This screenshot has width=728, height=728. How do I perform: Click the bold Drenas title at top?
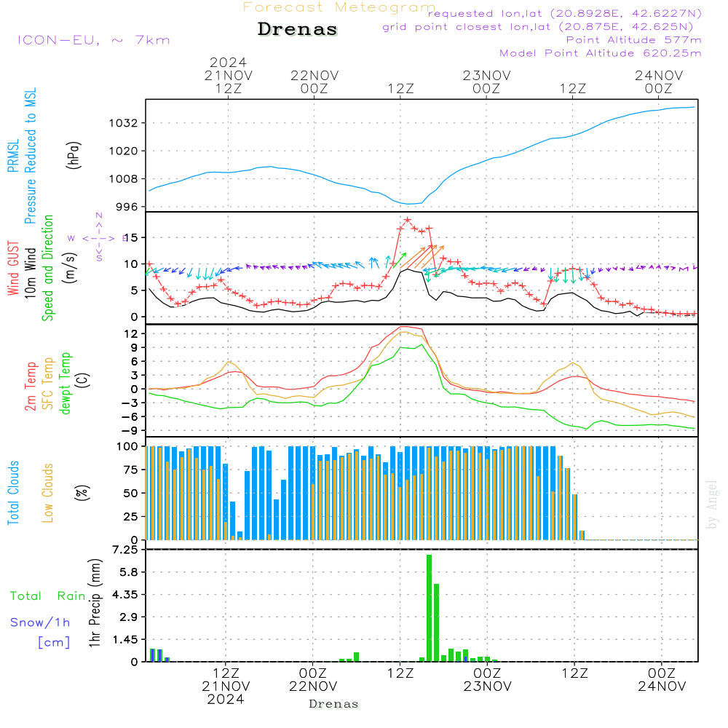(x=298, y=30)
